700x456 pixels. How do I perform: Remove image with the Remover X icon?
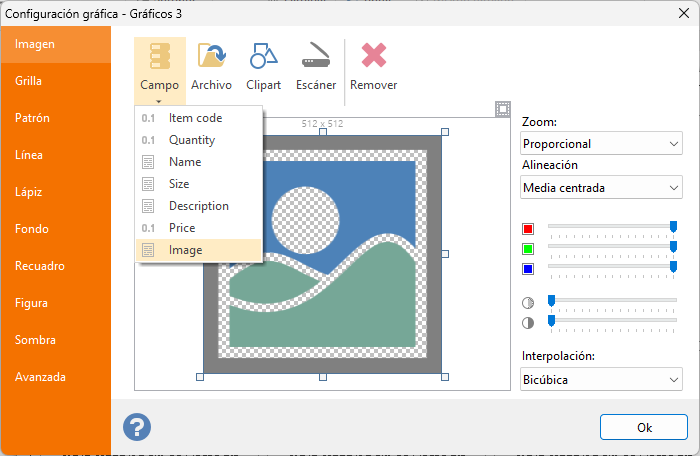click(373, 66)
